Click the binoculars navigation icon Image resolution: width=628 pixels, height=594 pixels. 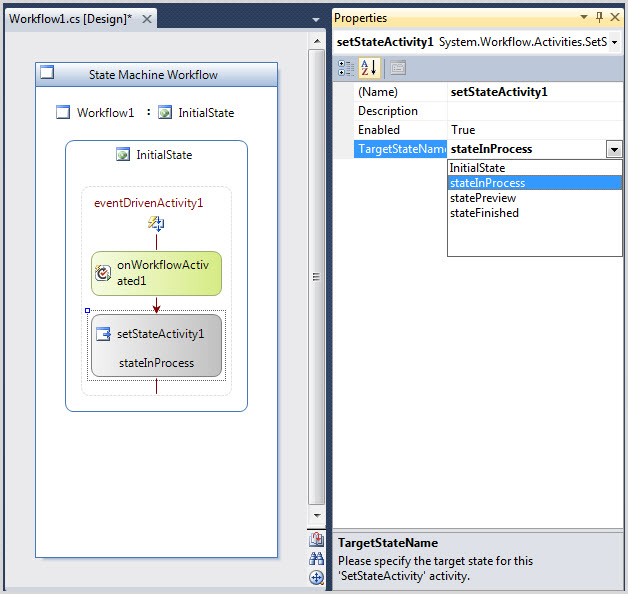pyautogui.click(x=316, y=558)
